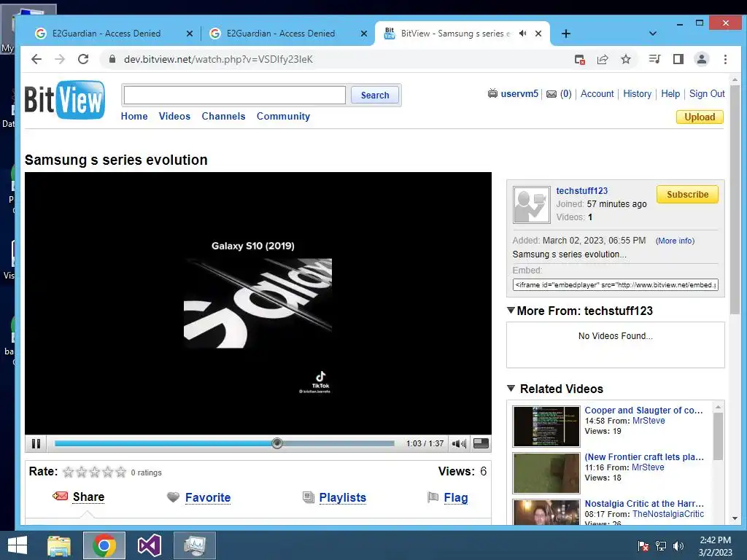Pause the video playback
Screen dimensions: 747x560
coord(36,443)
